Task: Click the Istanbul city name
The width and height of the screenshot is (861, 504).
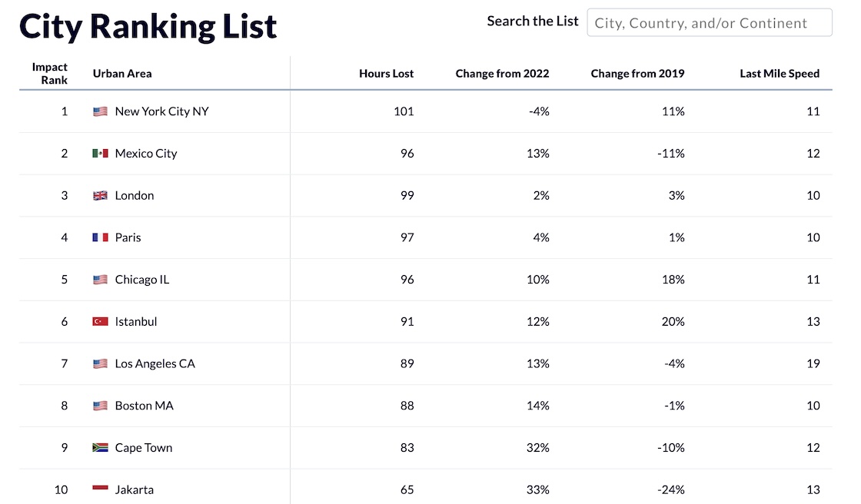Action: tap(135, 322)
